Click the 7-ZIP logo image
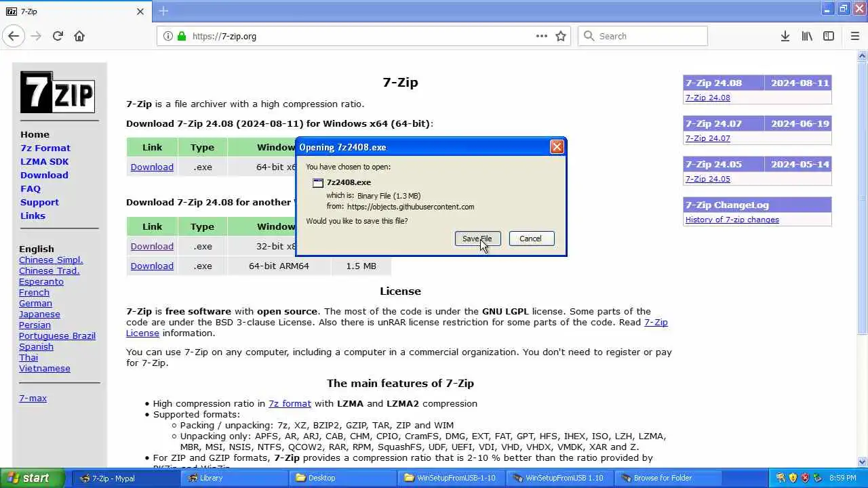The height and width of the screenshot is (488, 868). pos(58,92)
